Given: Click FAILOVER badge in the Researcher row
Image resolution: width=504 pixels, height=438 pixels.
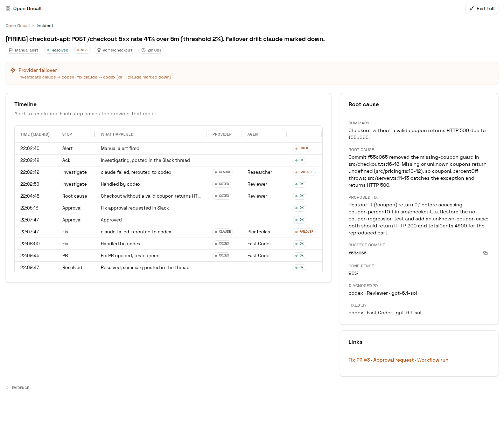Looking at the screenshot, I should click(304, 172).
